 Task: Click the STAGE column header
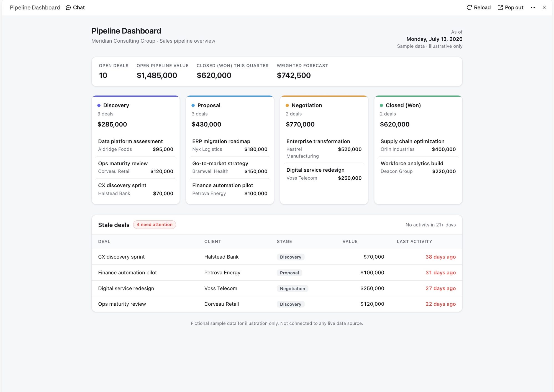(284, 241)
